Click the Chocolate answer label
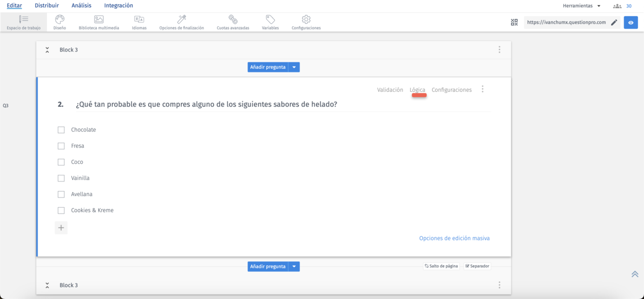Image resolution: width=644 pixels, height=299 pixels. click(x=84, y=130)
